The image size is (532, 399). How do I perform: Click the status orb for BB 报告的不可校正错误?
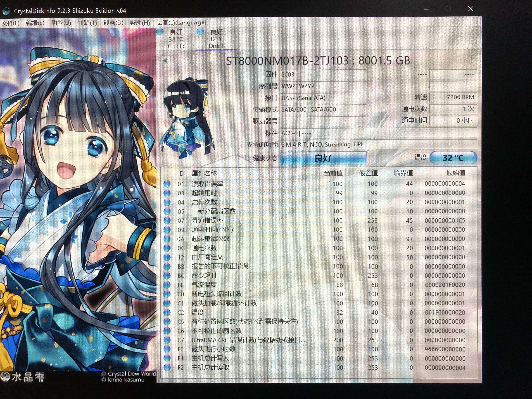[167, 266]
